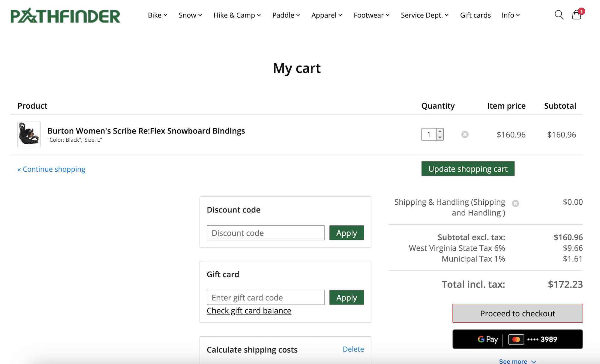The image size is (600, 364).
Task: Expand See more payment options
Action: point(517,361)
